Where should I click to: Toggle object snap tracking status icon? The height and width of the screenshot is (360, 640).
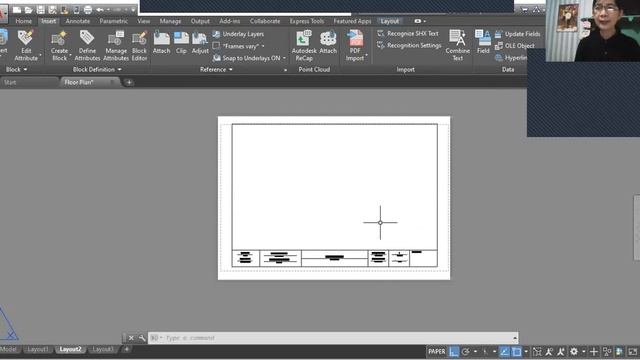(504, 351)
